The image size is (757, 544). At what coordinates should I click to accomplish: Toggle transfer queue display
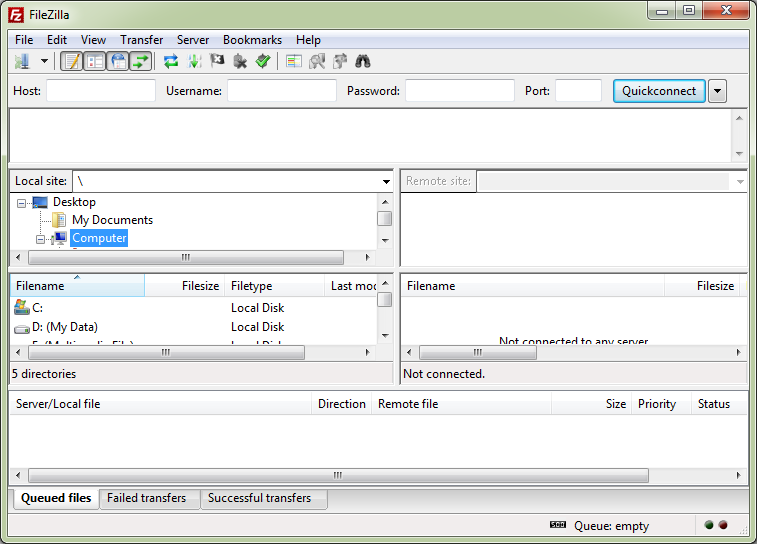pyautogui.click(x=141, y=61)
